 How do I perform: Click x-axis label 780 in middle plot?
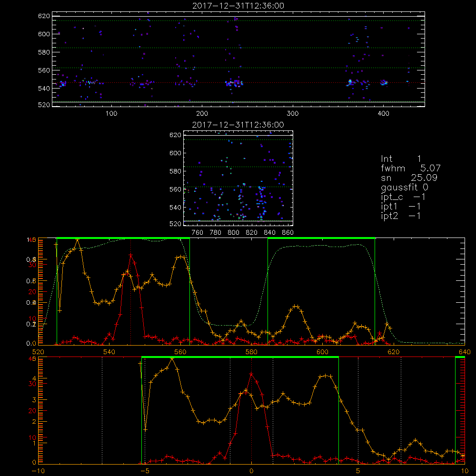pyautogui.click(x=216, y=233)
